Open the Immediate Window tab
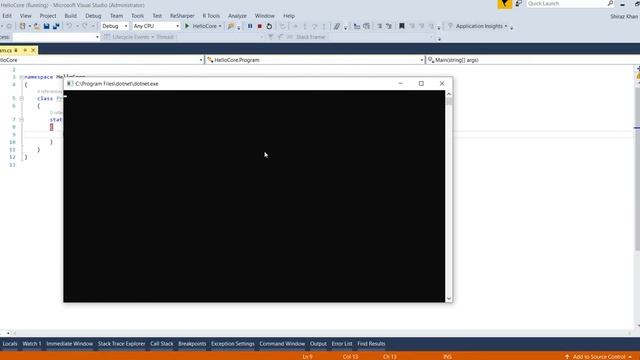Viewport: 640px width, 360px height. pyautogui.click(x=69, y=344)
